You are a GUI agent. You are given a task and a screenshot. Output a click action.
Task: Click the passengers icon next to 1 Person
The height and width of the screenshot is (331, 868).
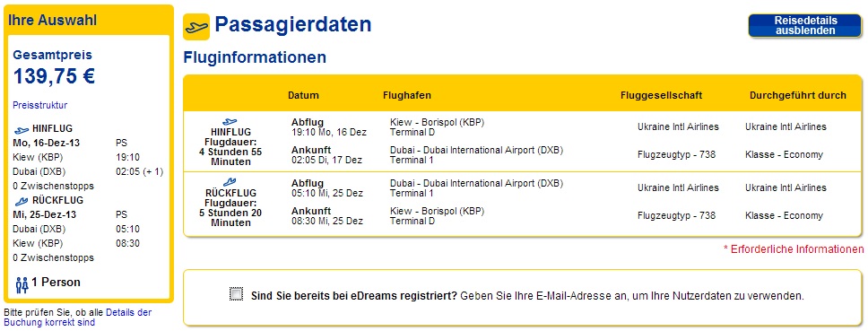click(x=22, y=284)
